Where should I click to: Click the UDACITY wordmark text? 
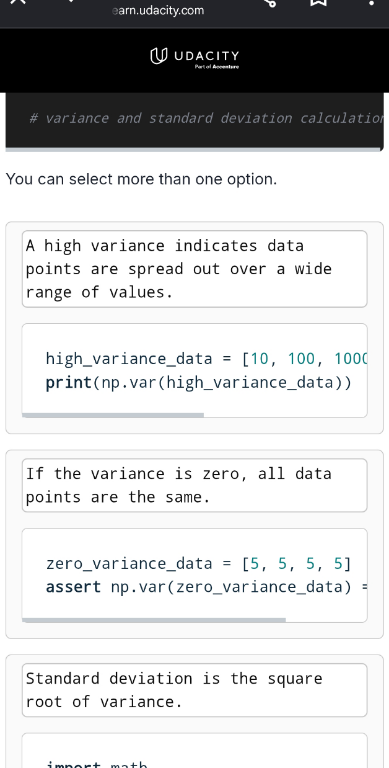pos(207,55)
